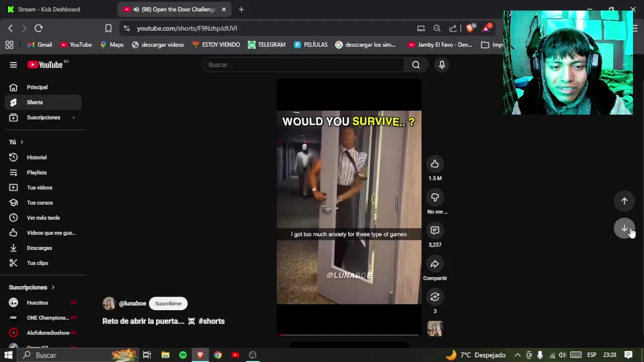Open volume control in system tray

click(x=562, y=355)
